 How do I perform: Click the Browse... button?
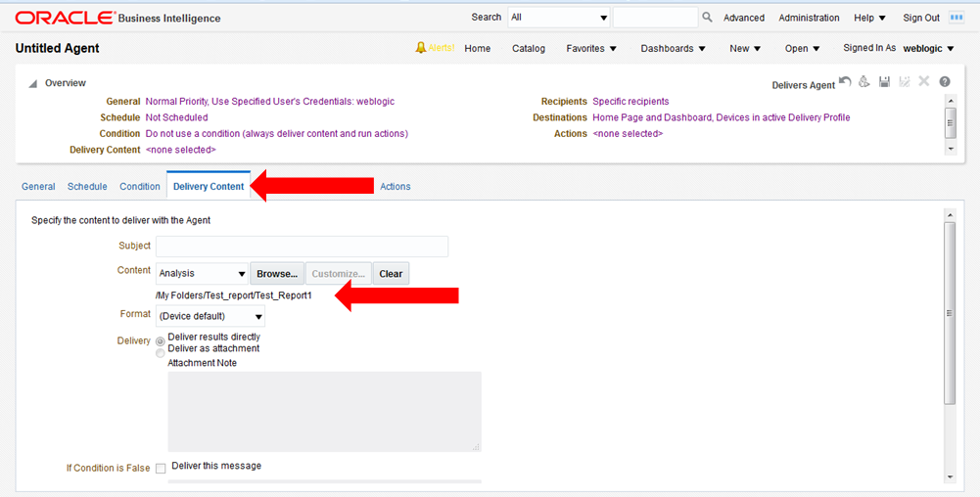(x=277, y=274)
